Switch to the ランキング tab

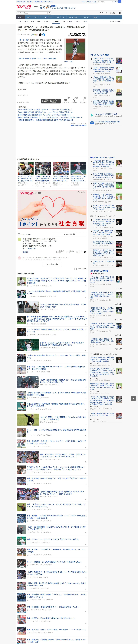(x=86, y=17)
